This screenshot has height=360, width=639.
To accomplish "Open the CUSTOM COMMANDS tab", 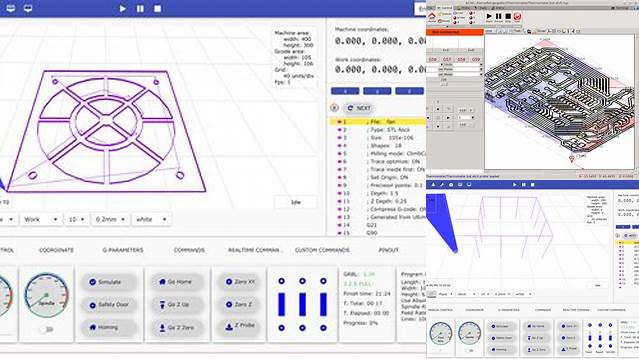I will click(322, 250).
